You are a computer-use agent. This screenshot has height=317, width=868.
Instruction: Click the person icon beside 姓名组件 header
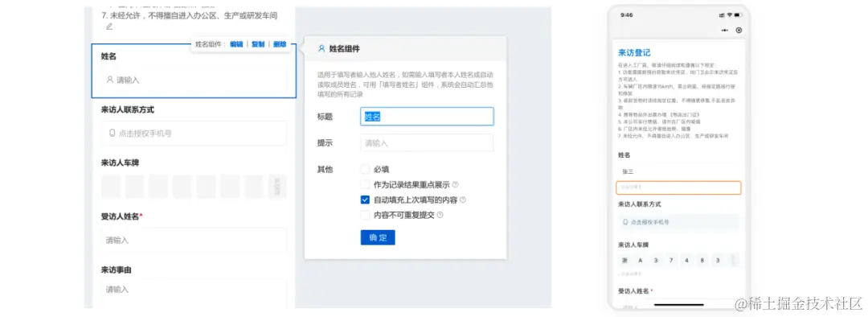click(321, 49)
